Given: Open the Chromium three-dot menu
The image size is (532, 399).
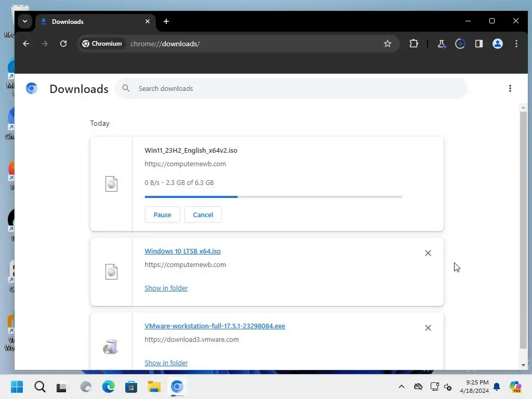Looking at the screenshot, I should click(516, 44).
